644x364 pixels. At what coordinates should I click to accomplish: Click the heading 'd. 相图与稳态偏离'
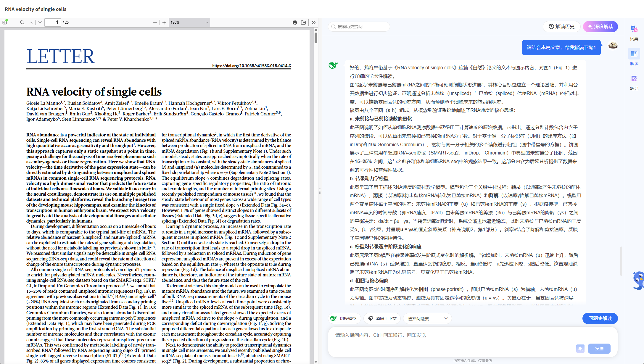[369, 281]
